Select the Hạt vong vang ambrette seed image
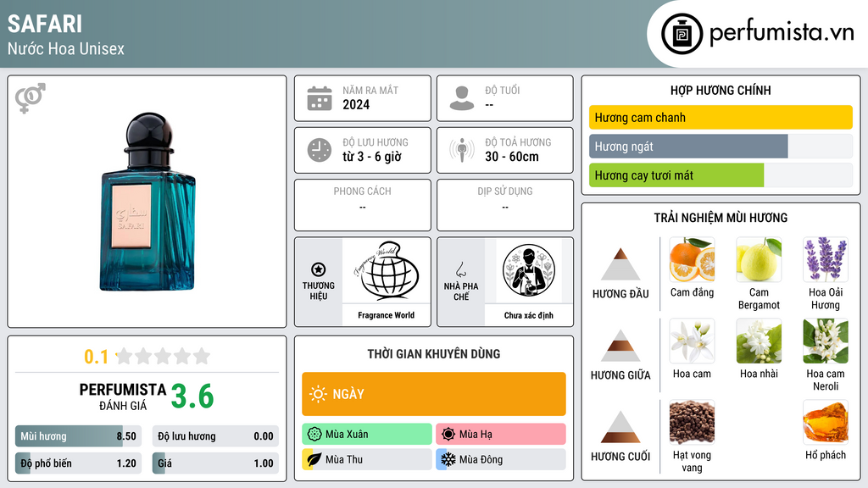Image resolution: width=868 pixels, height=488 pixels. click(692, 422)
